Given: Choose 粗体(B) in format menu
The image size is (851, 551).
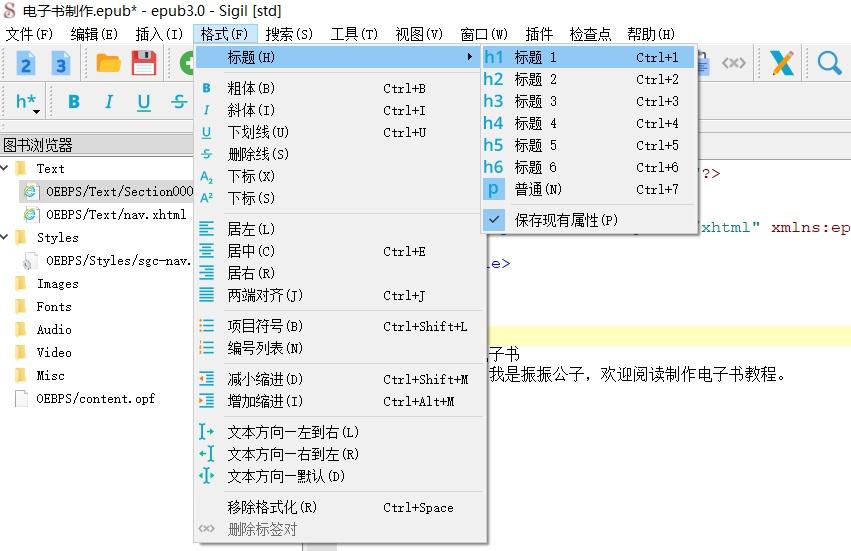Looking at the screenshot, I should click(340, 88).
